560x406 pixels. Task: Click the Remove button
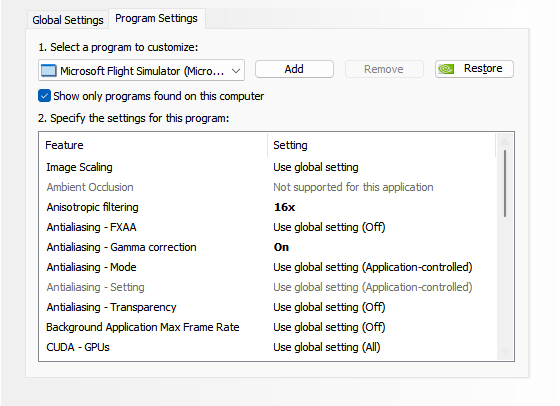click(384, 69)
